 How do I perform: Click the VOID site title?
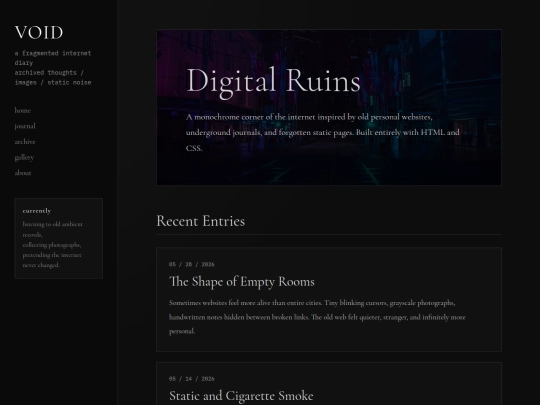click(x=39, y=33)
